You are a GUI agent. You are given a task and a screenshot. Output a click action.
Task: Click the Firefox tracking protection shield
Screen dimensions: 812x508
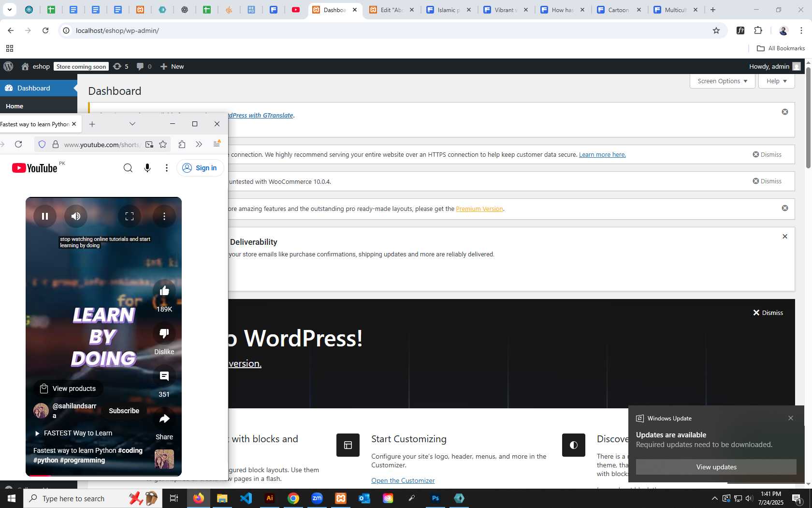pos(42,144)
